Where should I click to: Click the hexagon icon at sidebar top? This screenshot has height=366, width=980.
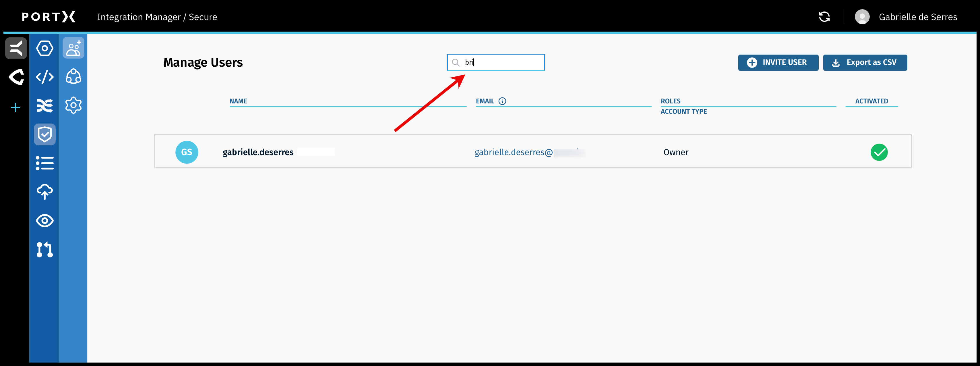point(44,48)
